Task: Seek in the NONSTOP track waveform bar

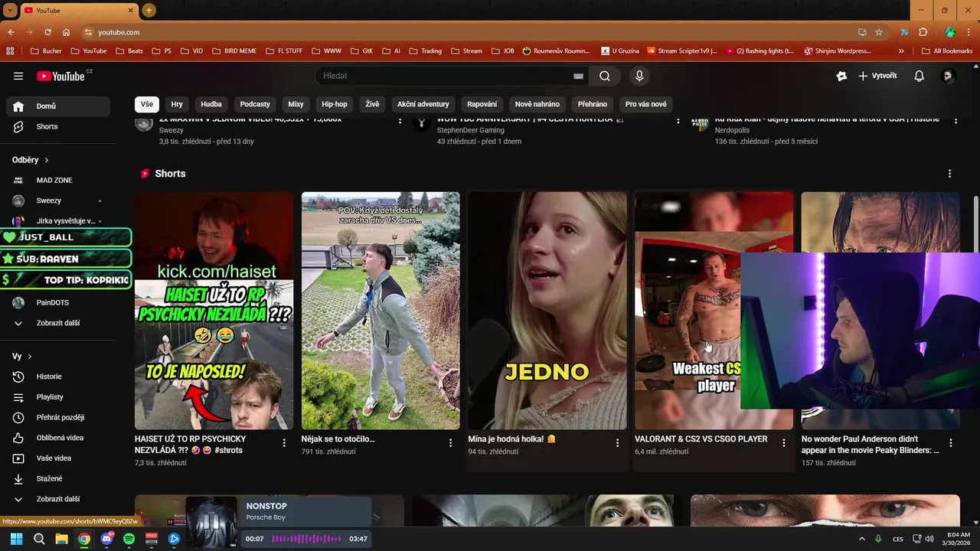Action: click(x=306, y=539)
